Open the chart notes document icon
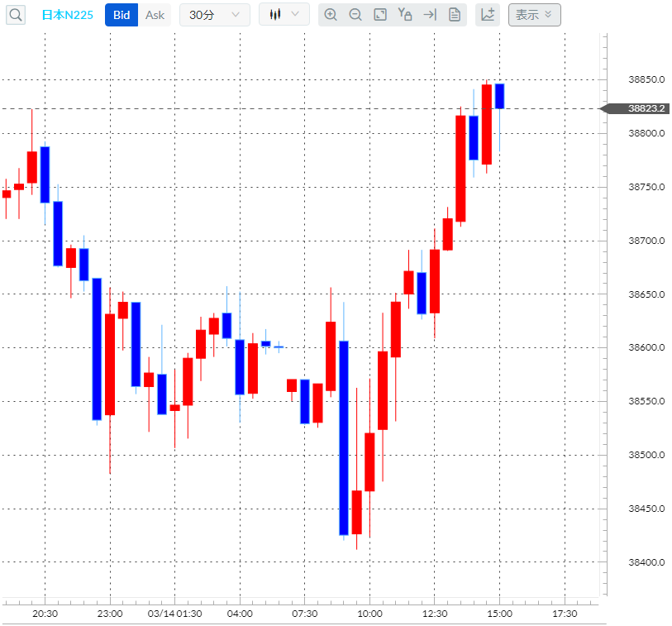672x626 pixels. click(454, 15)
